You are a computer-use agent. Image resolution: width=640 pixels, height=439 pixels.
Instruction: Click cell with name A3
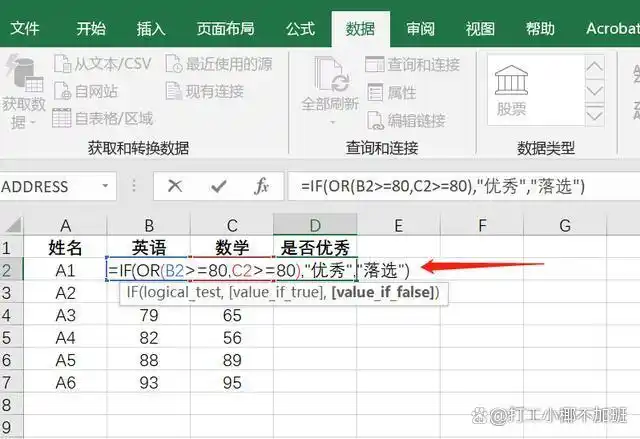pyautogui.click(x=65, y=315)
